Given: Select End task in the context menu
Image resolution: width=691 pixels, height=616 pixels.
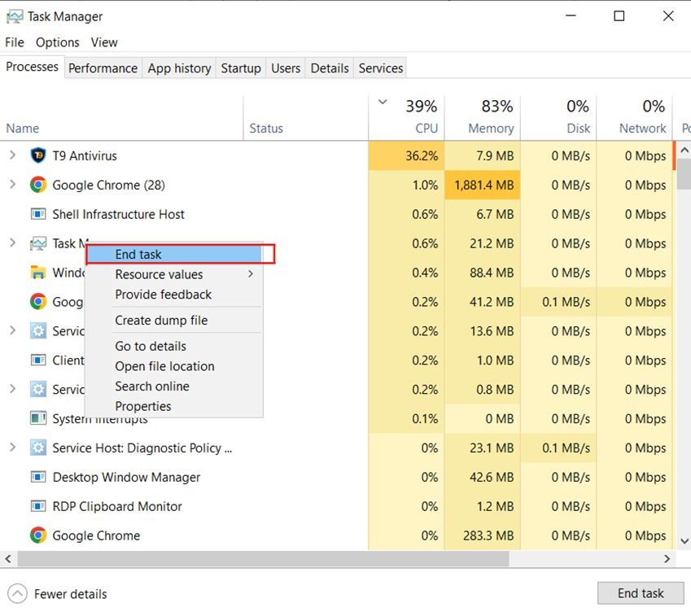Looking at the screenshot, I should point(138,255).
